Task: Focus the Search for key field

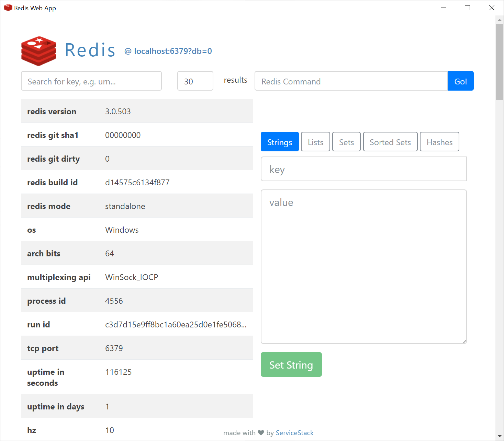Action: coord(91,81)
